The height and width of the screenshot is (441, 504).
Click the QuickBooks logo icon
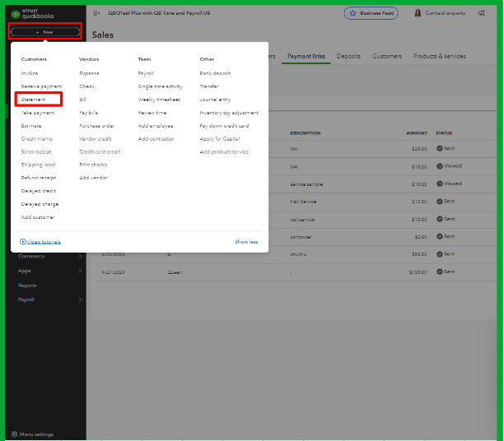pos(15,14)
